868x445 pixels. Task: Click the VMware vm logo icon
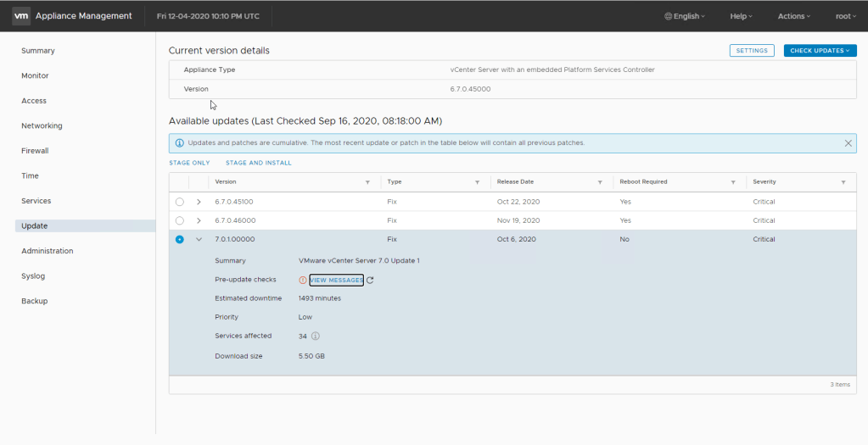point(21,16)
